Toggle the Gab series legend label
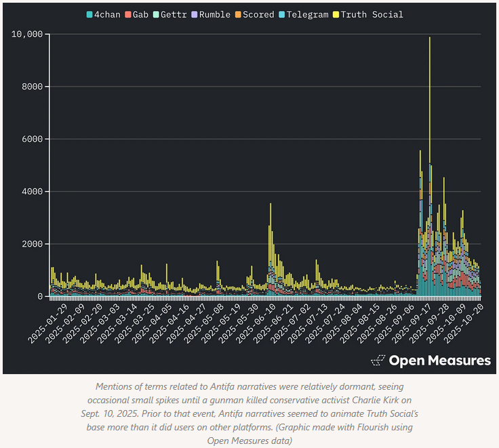Image resolution: width=499 pixels, height=448 pixels. click(141, 14)
